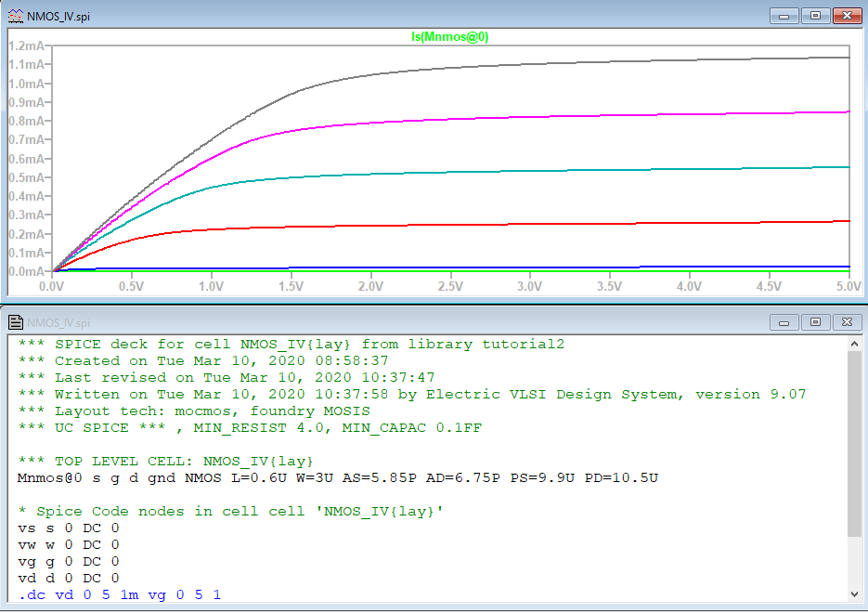Select the netlist window title bar
This screenshot has width=868, height=613.
[x=371, y=322]
